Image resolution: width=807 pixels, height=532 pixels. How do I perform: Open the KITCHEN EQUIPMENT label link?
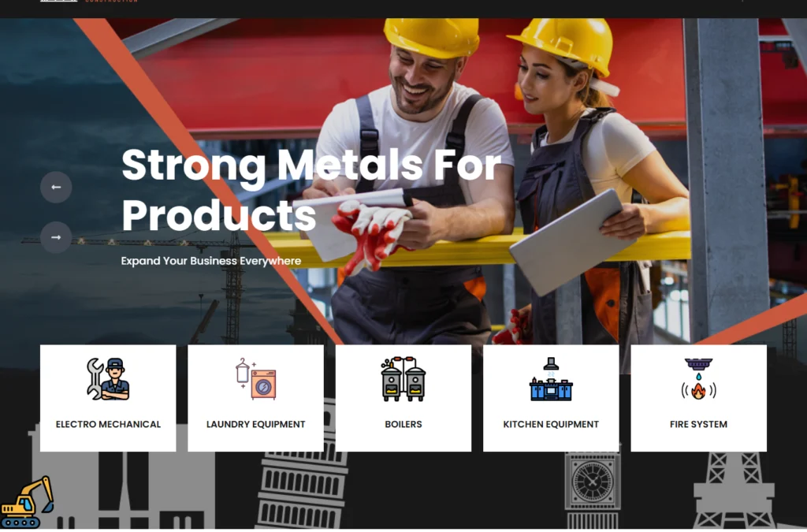coord(551,425)
